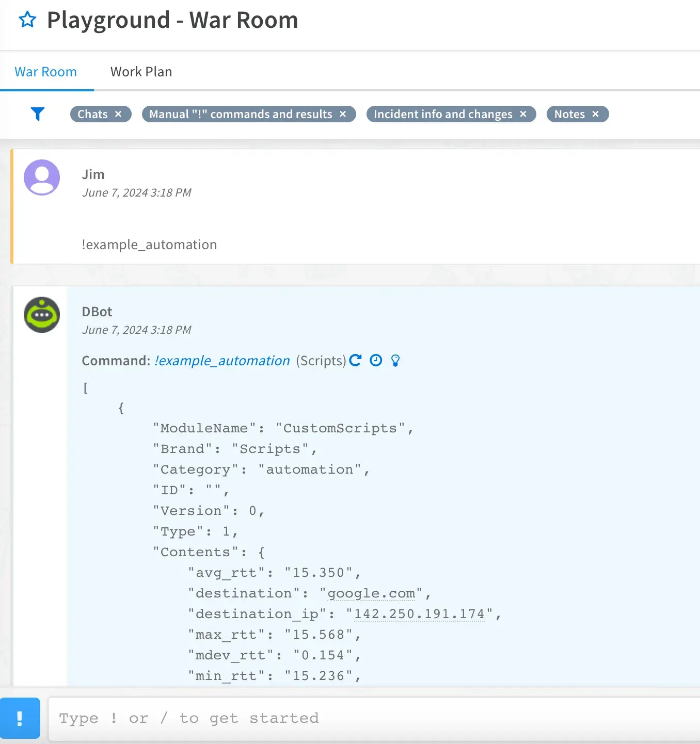Viewport: 700px width, 744px height.
Task: Click the exclamation command button
Action: point(20,718)
